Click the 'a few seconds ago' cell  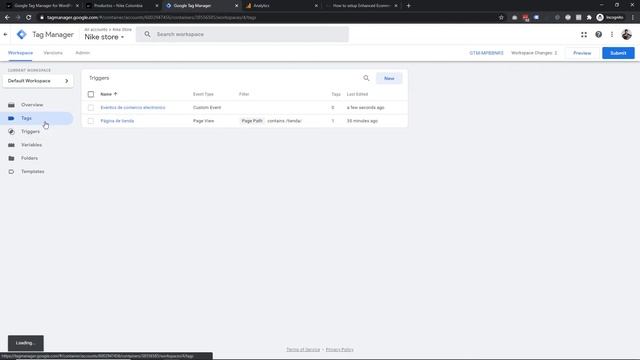pos(365,108)
